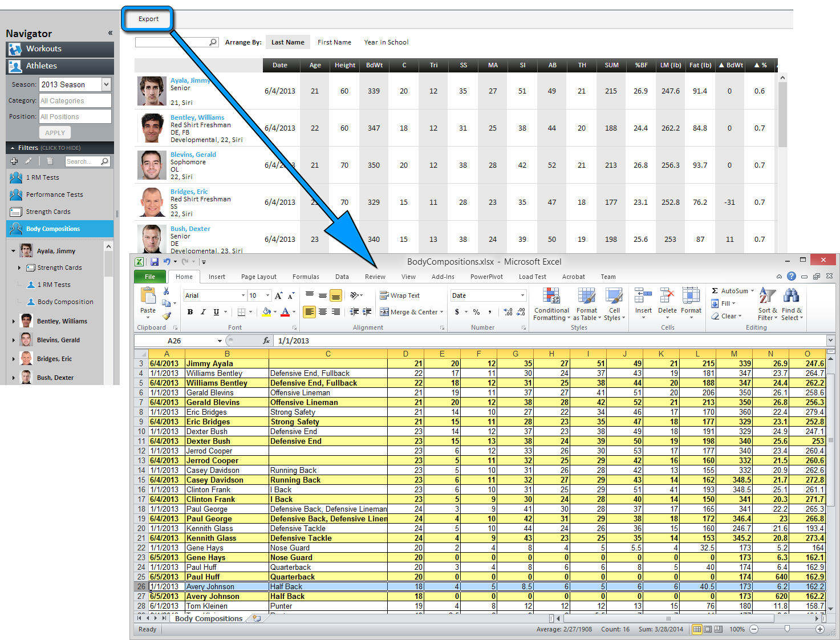Click the Cut scissors icon
Viewport: 840px width, 640px height.
tap(166, 291)
